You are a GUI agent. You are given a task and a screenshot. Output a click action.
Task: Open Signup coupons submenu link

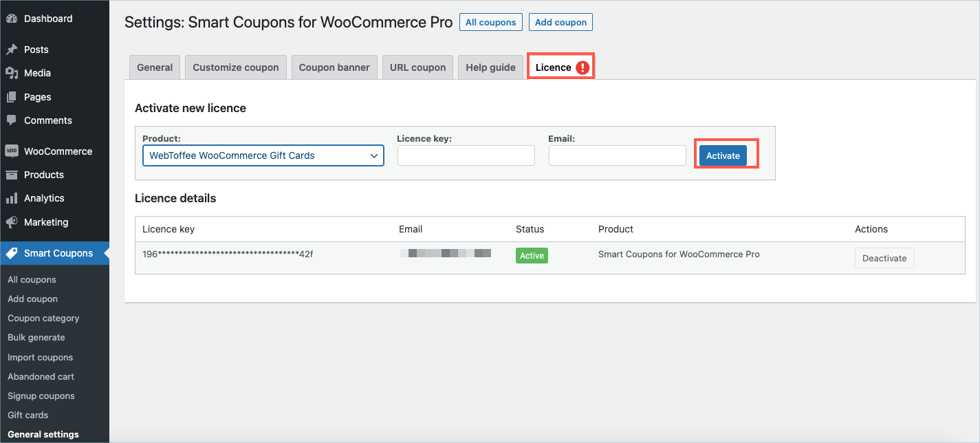pyautogui.click(x=41, y=396)
